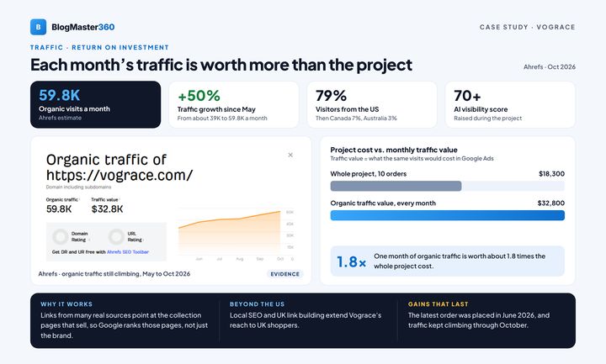The height and width of the screenshot is (364, 606).
Task: Click the blue BlogMaster360 'B' logo icon
Action: (38, 27)
